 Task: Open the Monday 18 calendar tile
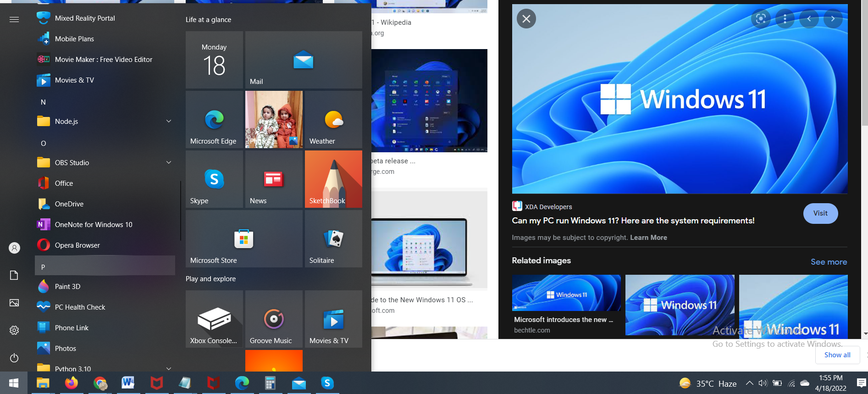click(214, 60)
